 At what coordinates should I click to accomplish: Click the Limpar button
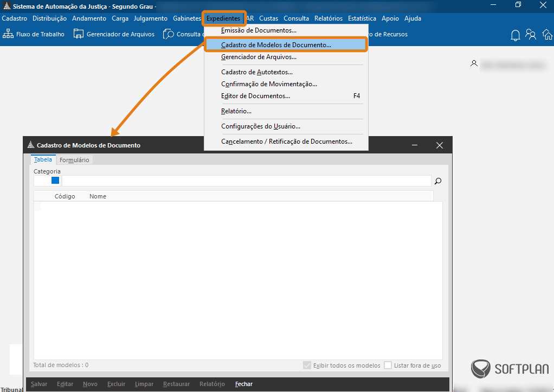(x=144, y=384)
